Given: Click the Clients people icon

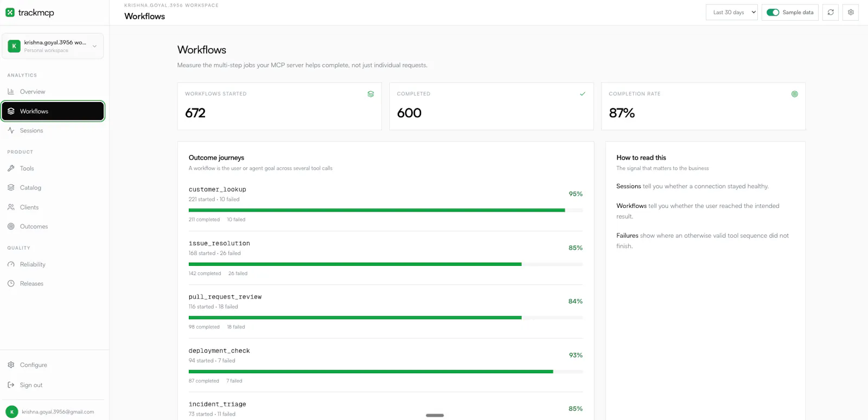Looking at the screenshot, I should point(11,207).
